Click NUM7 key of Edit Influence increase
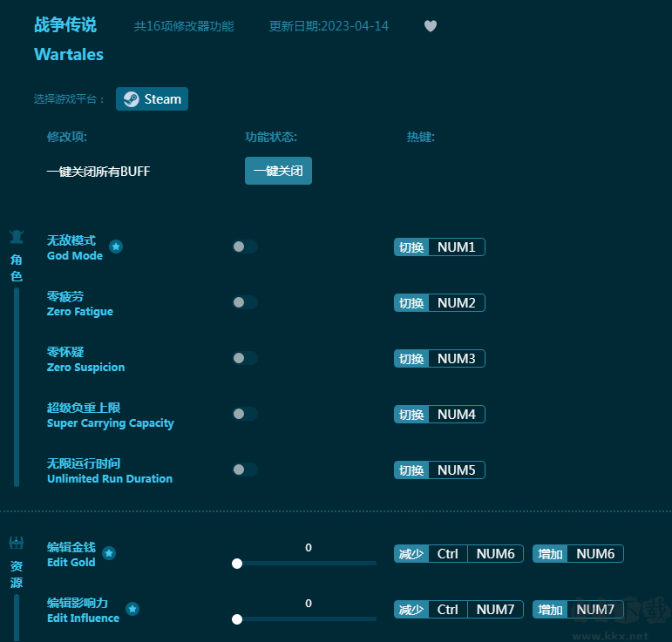 (595, 610)
